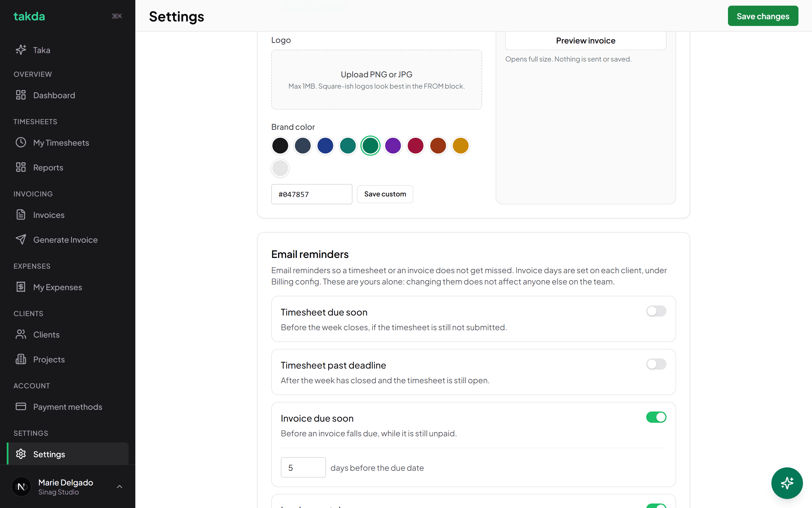Select the highlighted green brand color swatch
Image resolution: width=812 pixels, height=508 pixels.
pyautogui.click(x=370, y=145)
